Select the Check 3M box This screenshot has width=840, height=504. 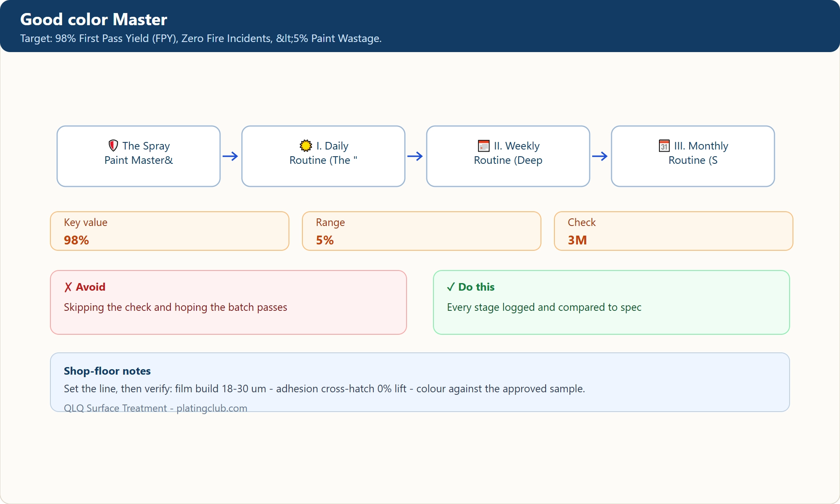[674, 231]
